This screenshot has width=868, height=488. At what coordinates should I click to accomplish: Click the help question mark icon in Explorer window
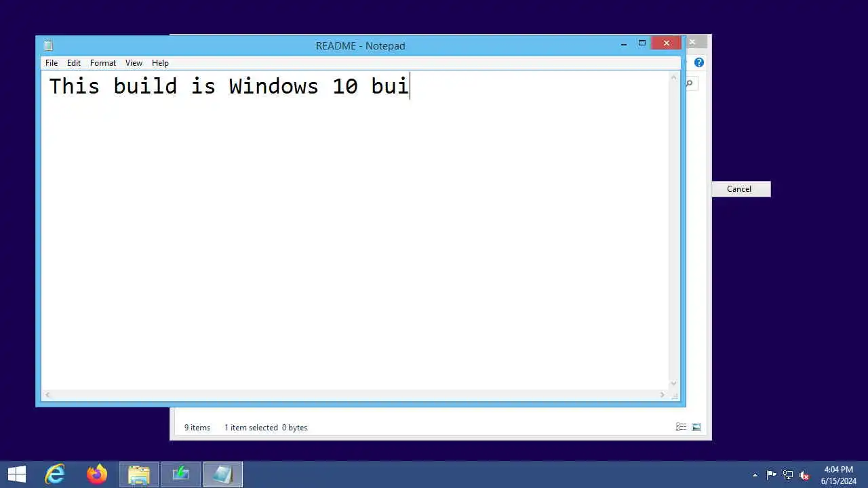pos(699,62)
